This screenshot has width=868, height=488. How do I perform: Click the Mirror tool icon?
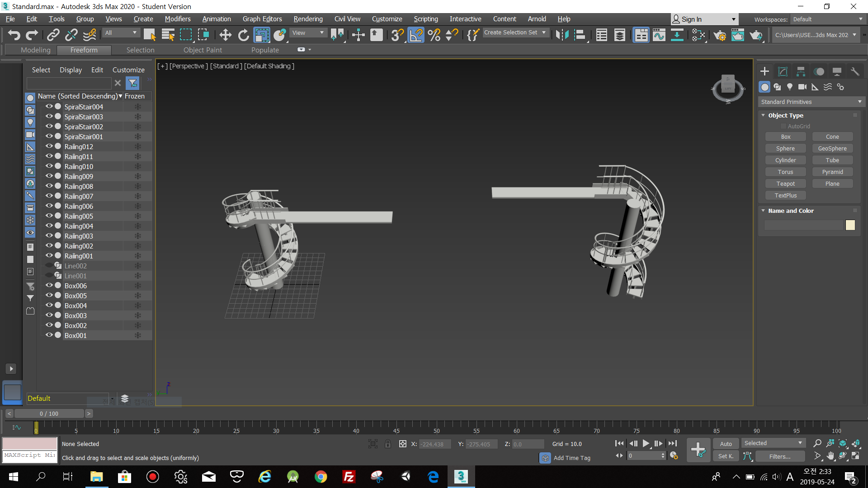click(562, 35)
